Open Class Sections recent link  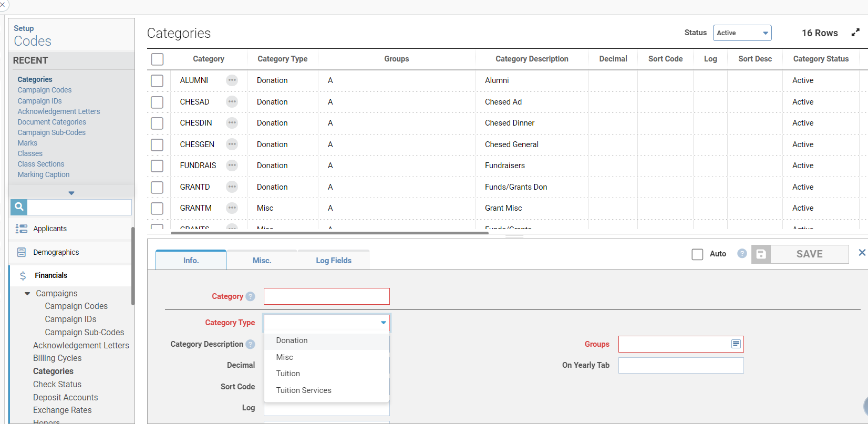41,164
